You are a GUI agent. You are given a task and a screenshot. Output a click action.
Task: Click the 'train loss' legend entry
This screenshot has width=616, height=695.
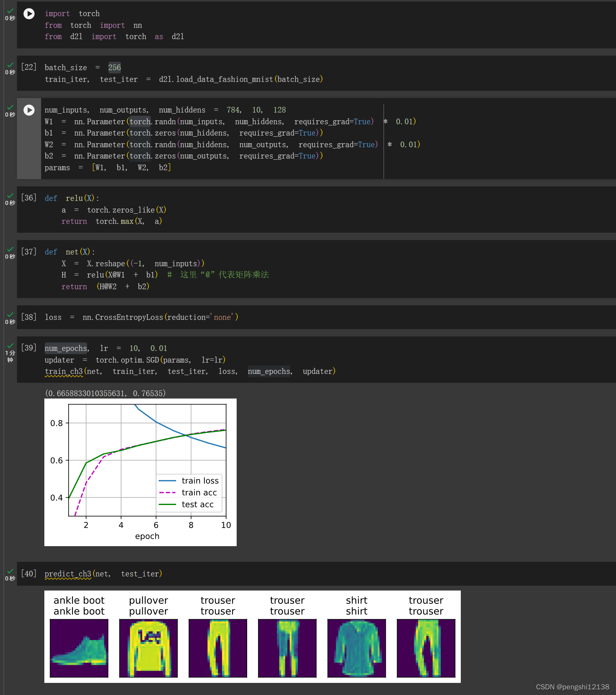189,481
